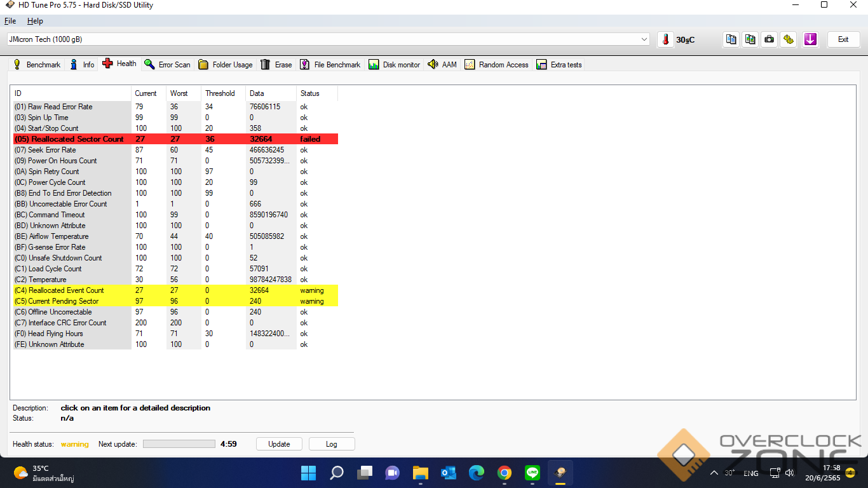The height and width of the screenshot is (488, 868).
Task: Switch to the Extra tests tab
Action: 559,65
